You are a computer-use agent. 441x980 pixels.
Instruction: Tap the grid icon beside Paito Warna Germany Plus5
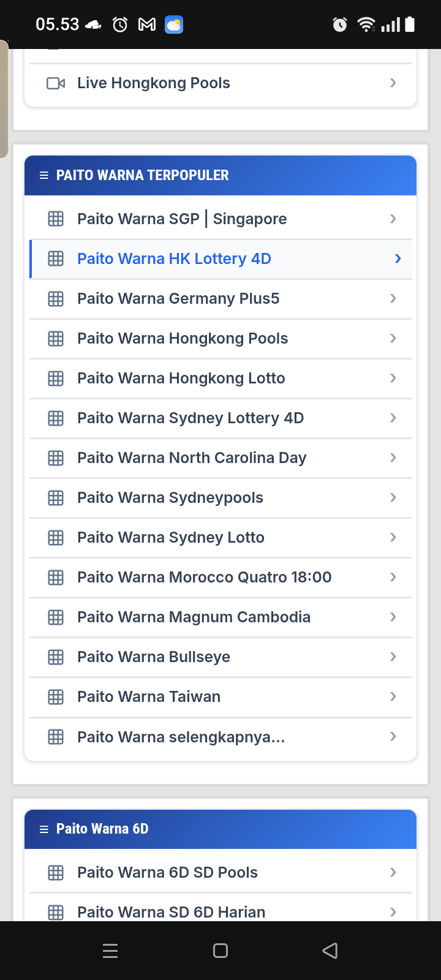[56, 299]
